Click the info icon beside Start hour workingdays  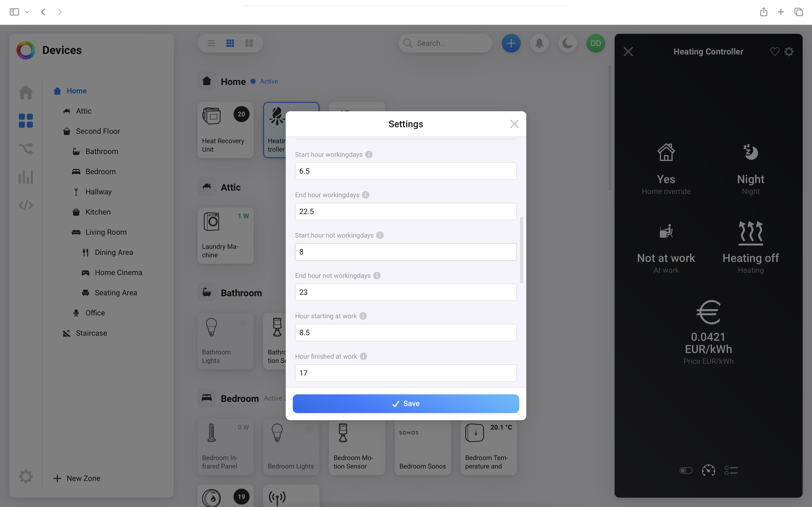369,155
